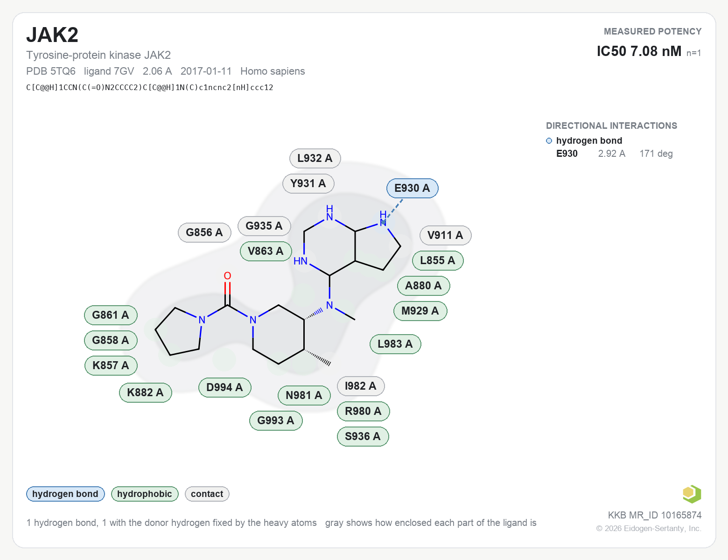The width and height of the screenshot is (728, 560).
Task: Click the green hexagon logo icon
Action: coord(692,494)
